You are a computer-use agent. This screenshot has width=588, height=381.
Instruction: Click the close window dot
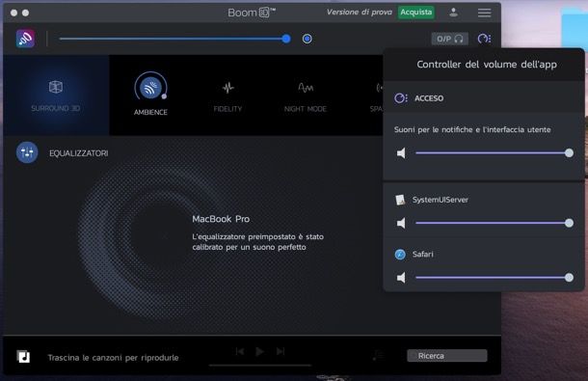(13, 13)
